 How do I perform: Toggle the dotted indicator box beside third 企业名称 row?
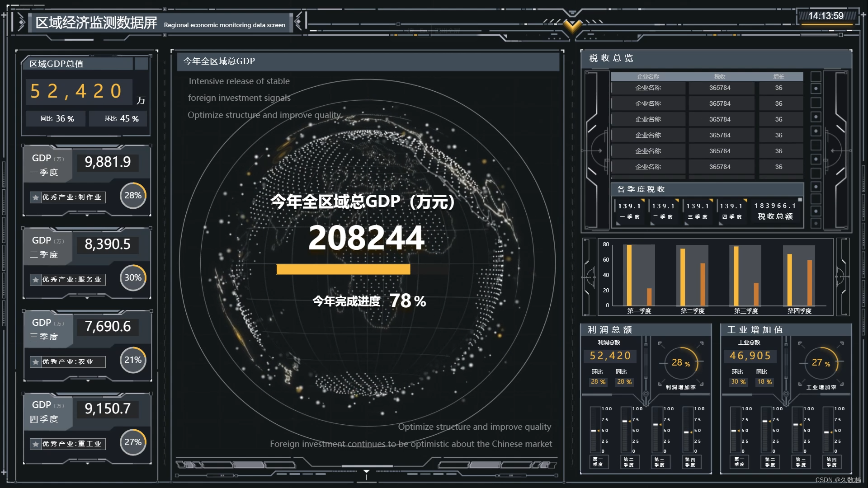pos(816,117)
